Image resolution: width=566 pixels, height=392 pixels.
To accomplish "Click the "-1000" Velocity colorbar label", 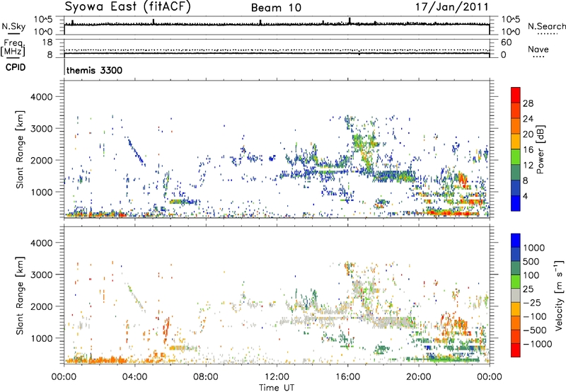I will click(x=537, y=344).
